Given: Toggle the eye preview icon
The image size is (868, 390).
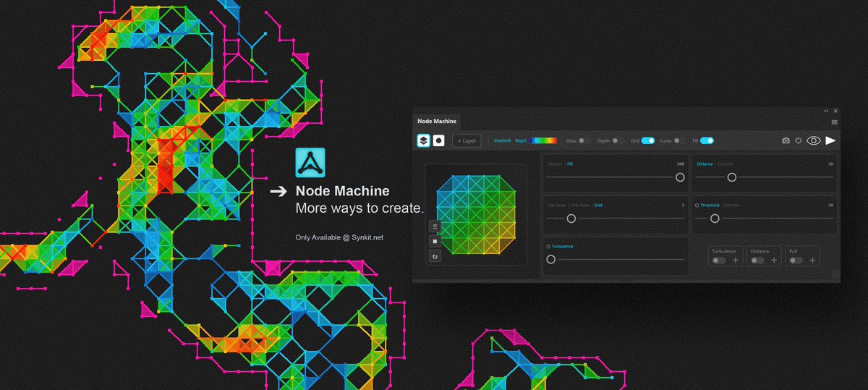Looking at the screenshot, I should (x=814, y=140).
